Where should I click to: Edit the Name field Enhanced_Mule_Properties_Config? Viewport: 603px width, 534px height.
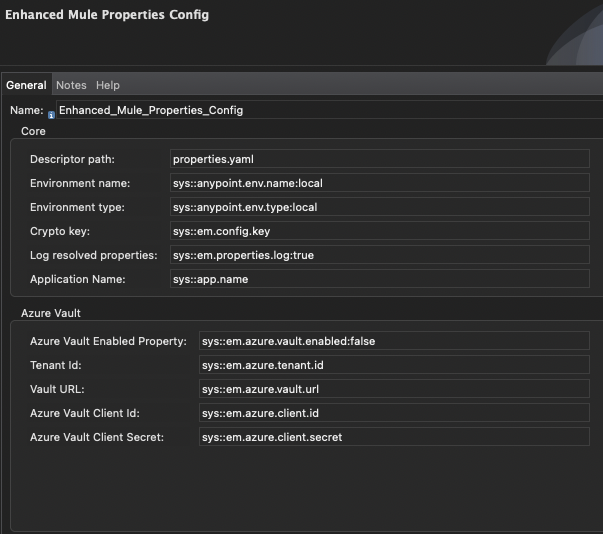329,110
